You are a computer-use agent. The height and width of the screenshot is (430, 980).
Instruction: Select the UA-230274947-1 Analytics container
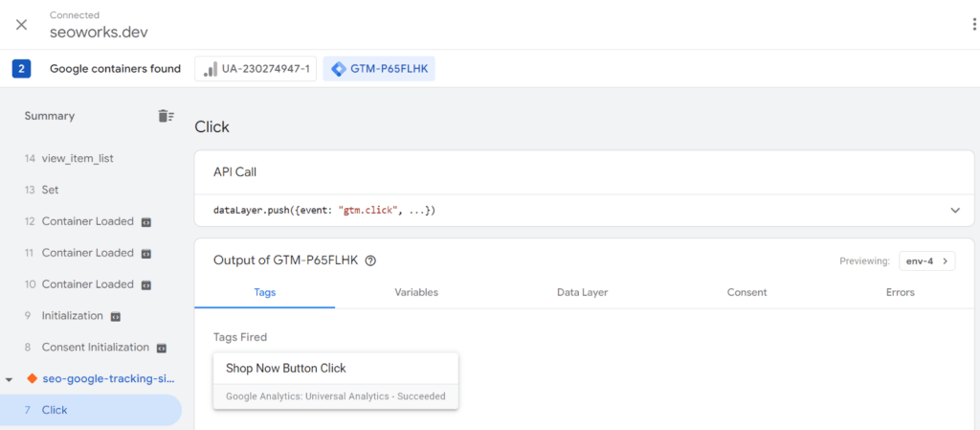[x=256, y=69]
